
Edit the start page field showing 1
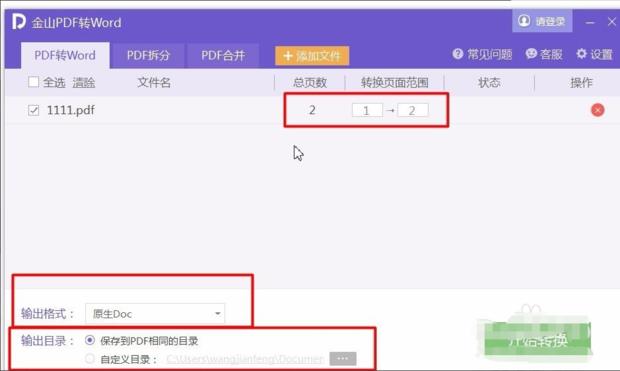coord(367,110)
